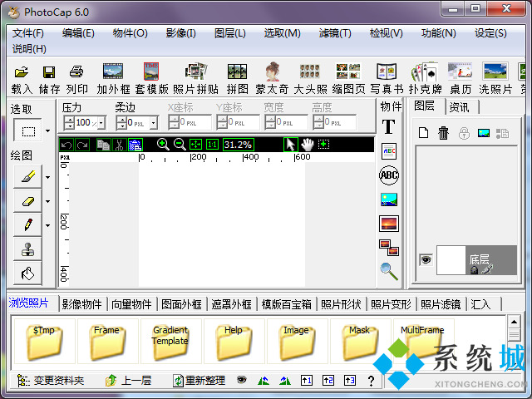The image size is (532, 399).
Task: Click the redo arrow on canvas toolbar
Action: [82, 145]
